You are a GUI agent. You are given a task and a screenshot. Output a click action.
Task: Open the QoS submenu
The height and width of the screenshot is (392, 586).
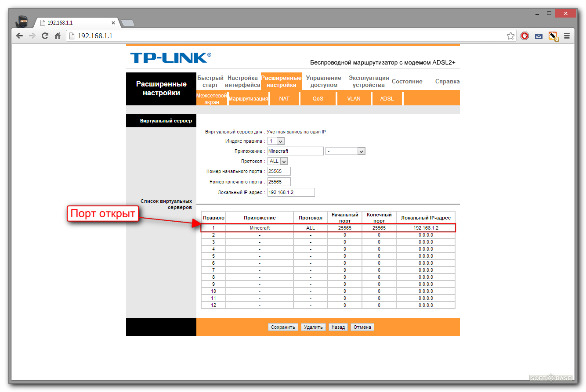click(x=318, y=98)
